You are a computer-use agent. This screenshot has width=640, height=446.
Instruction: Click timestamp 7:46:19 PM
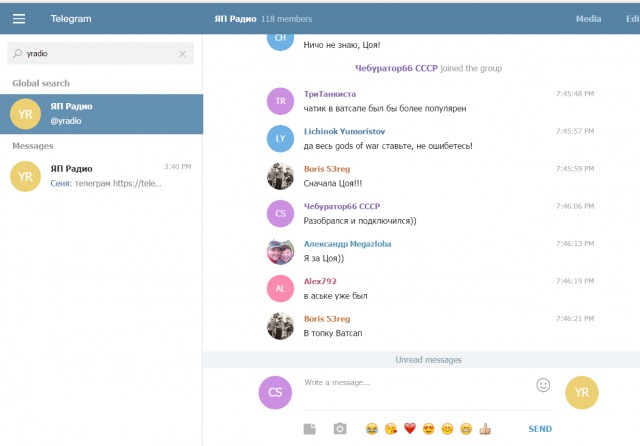tap(575, 281)
